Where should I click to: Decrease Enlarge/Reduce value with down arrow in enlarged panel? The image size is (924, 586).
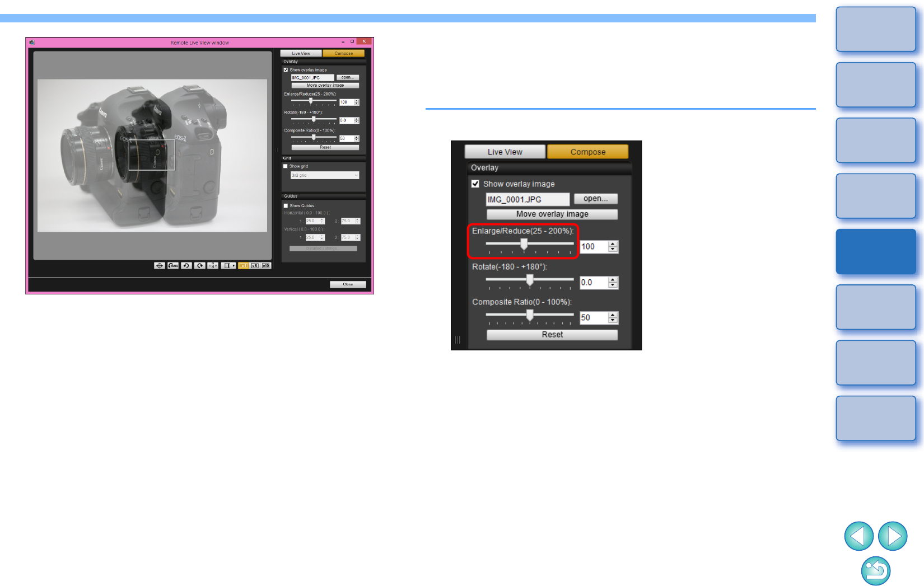click(613, 250)
